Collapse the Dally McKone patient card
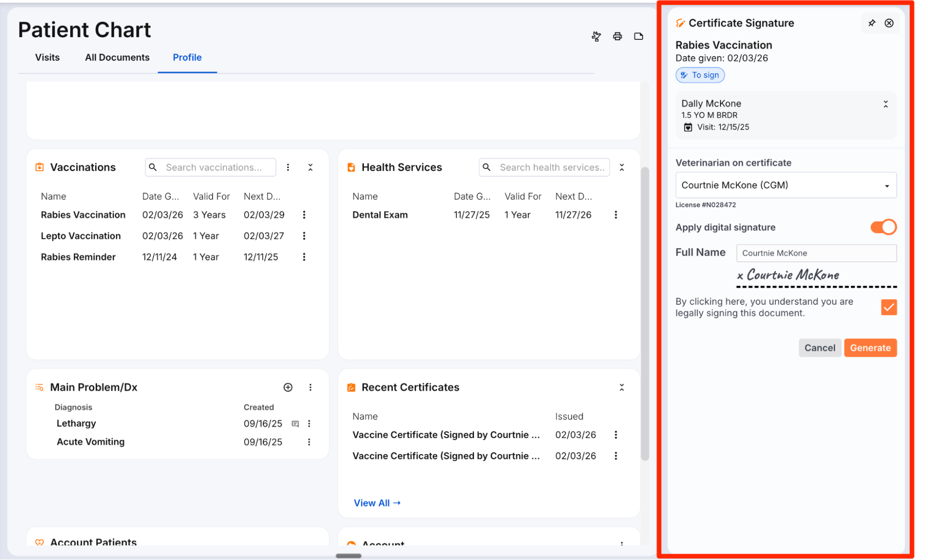 (885, 104)
